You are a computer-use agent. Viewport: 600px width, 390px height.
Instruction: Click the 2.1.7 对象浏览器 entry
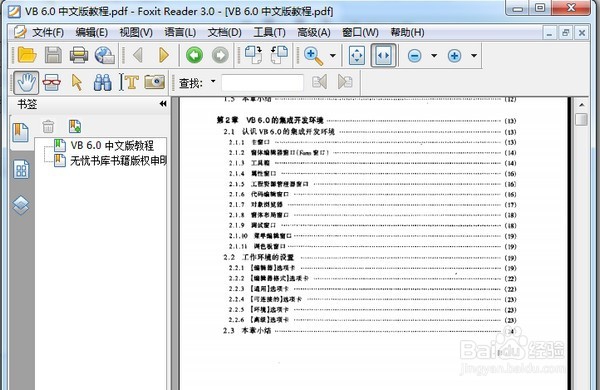[x=256, y=204]
